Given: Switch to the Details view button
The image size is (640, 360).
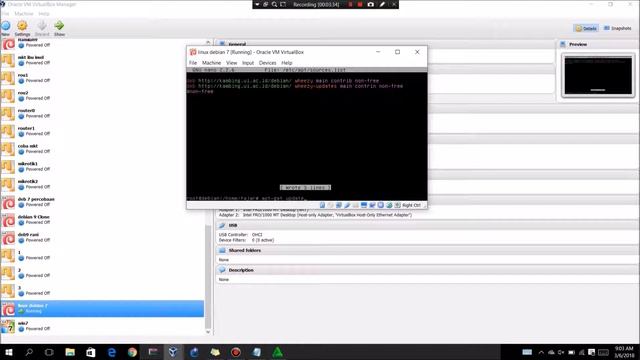Looking at the screenshot, I should [586, 28].
